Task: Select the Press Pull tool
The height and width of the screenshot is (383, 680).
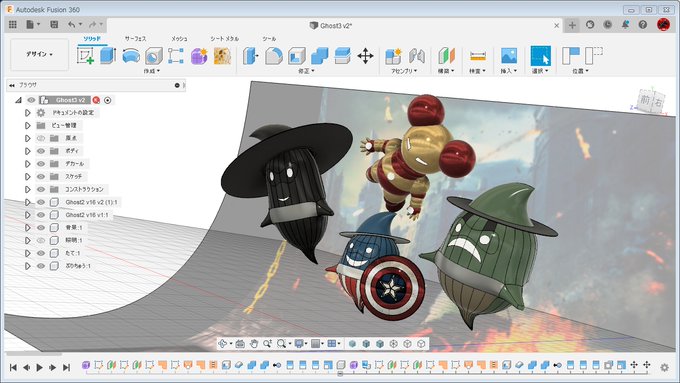Action: (x=251, y=56)
